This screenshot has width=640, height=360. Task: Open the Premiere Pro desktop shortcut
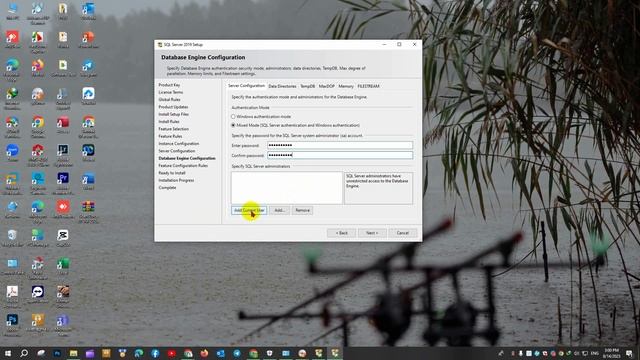(x=63, y=181)
